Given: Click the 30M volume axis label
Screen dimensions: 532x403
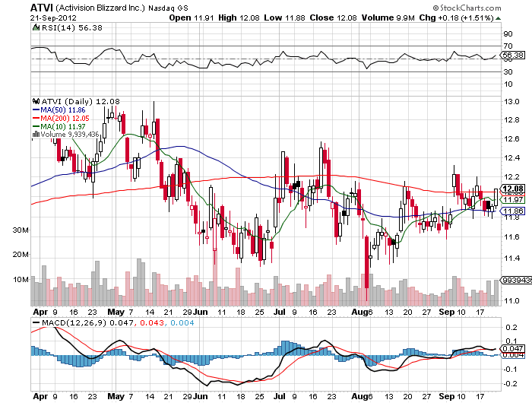Looking at the screenshot, I should point(21,230).
